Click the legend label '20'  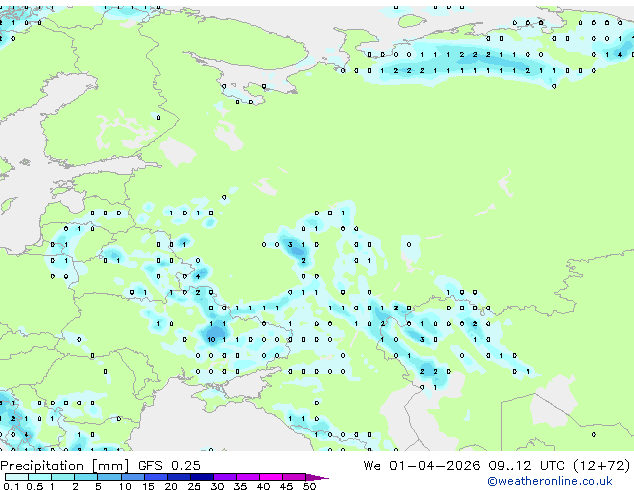[171, 486]
